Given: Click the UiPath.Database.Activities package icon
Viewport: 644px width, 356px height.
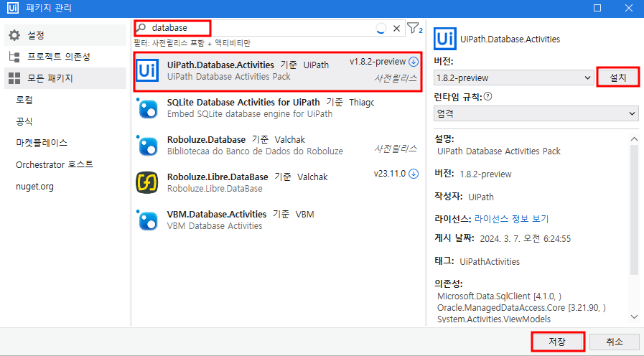Looking at the screenshot, I should pos(147,70).
